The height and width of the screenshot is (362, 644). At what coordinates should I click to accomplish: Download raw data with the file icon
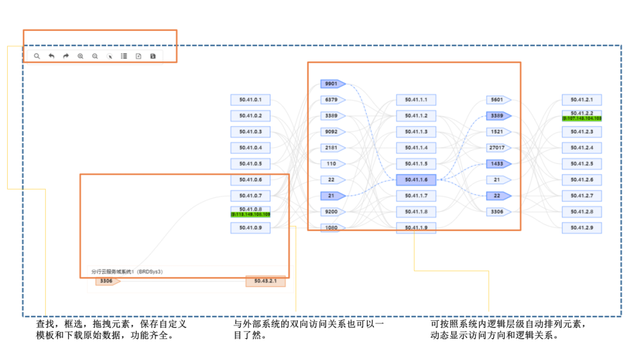point(138,56)
